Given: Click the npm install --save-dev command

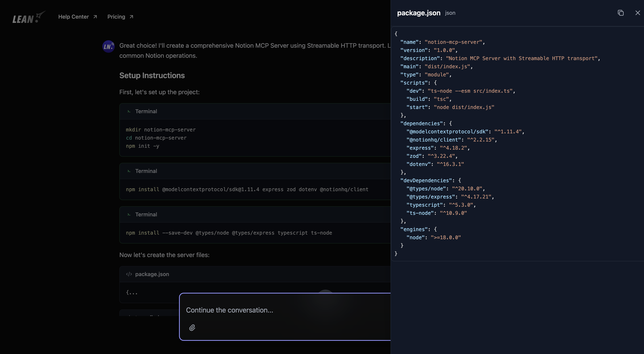Looking at the screenshot, I should tap(229, 233).
